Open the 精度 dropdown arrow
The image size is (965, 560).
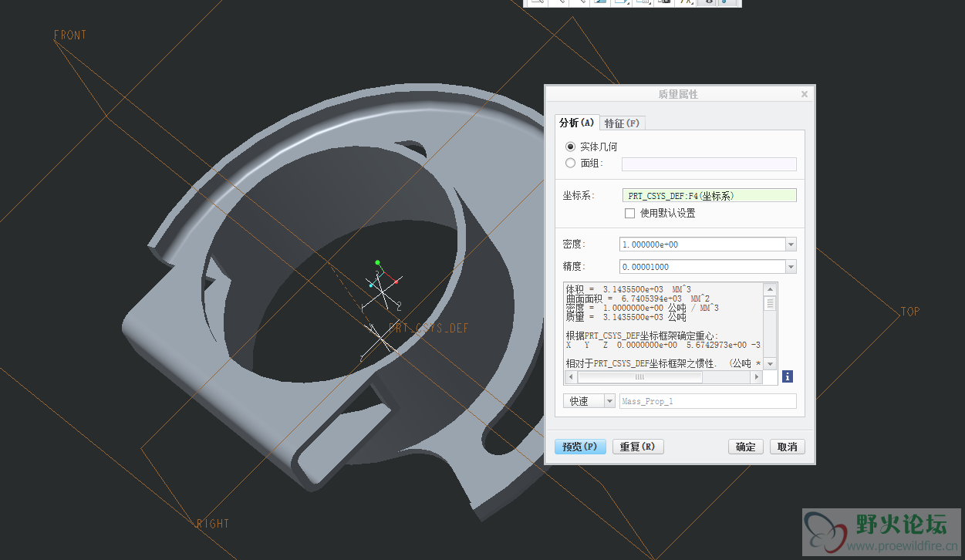click(791, 267)
